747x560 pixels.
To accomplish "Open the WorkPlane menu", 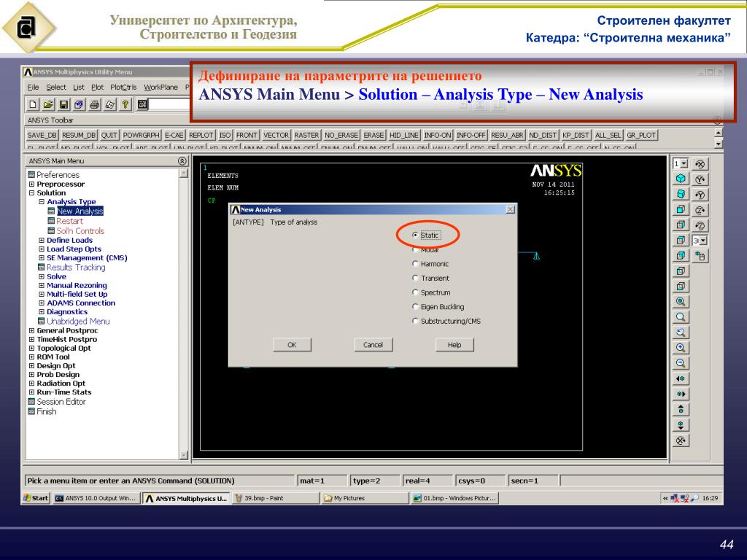I will tap(160, 87).
